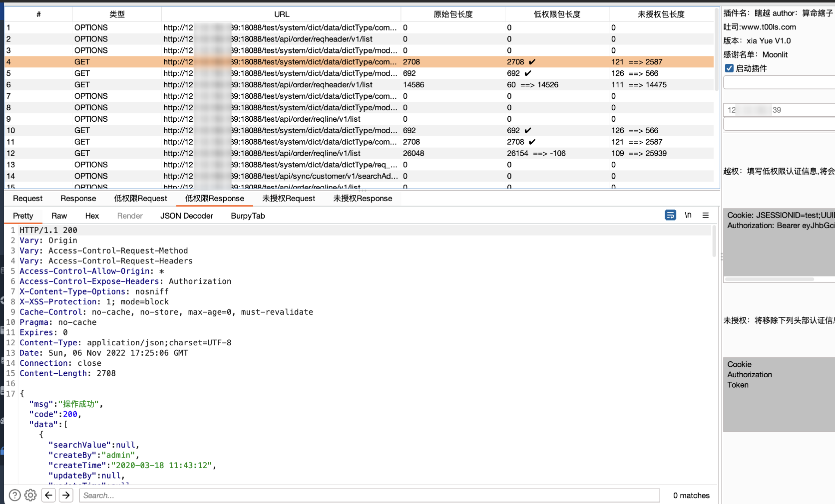Click the horizontal scrollbar under cookie text area
Image resolution: width=835 pixels, height=504 pixels.
[769, 279]
